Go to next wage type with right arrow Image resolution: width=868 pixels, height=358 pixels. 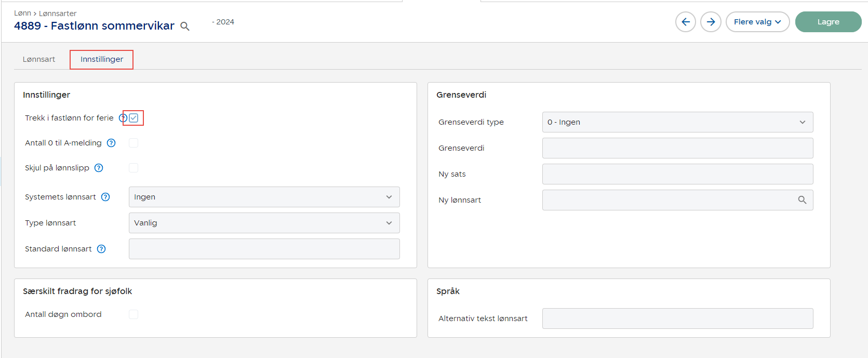[x=710, y=22]
